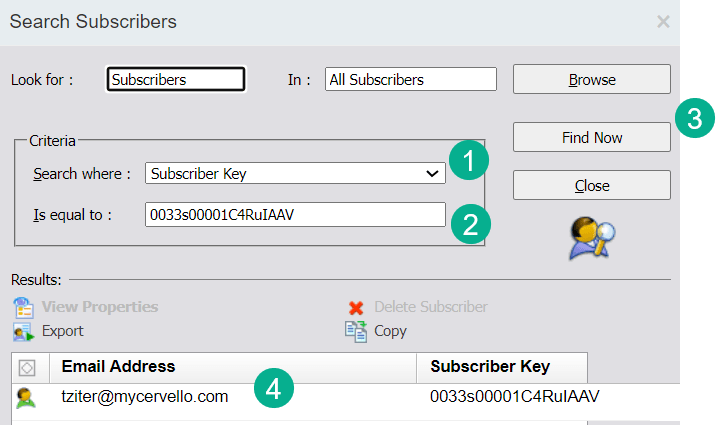Click the Is equal to value field

(295, 214)
